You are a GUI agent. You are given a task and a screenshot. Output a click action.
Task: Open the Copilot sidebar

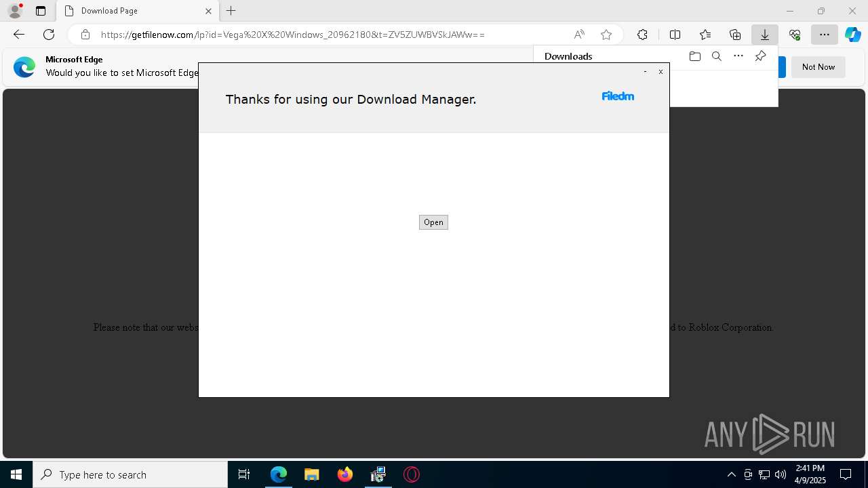click(853, 35)
